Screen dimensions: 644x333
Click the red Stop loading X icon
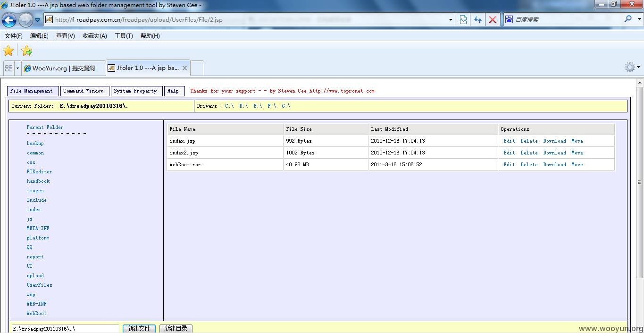click(493, 20)
